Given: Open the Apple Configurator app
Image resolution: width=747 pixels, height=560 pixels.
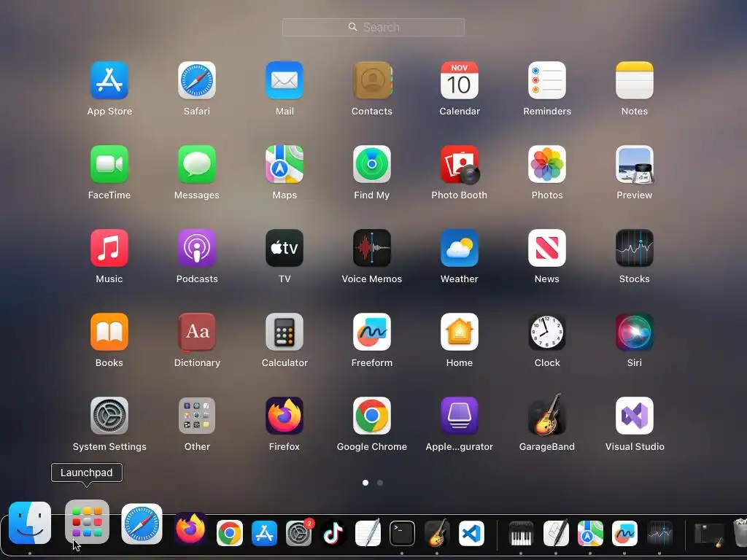Looking at the screenshot, I should coord(460,416).
